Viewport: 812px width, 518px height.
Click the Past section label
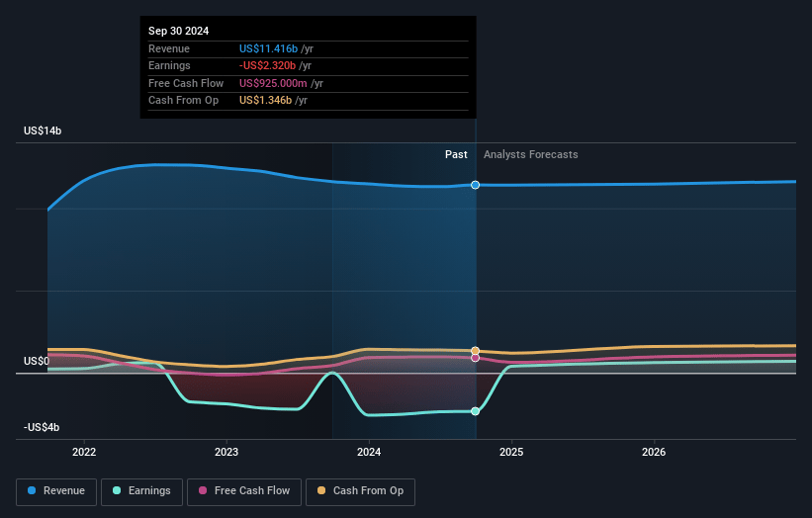(x=456, y=155)
